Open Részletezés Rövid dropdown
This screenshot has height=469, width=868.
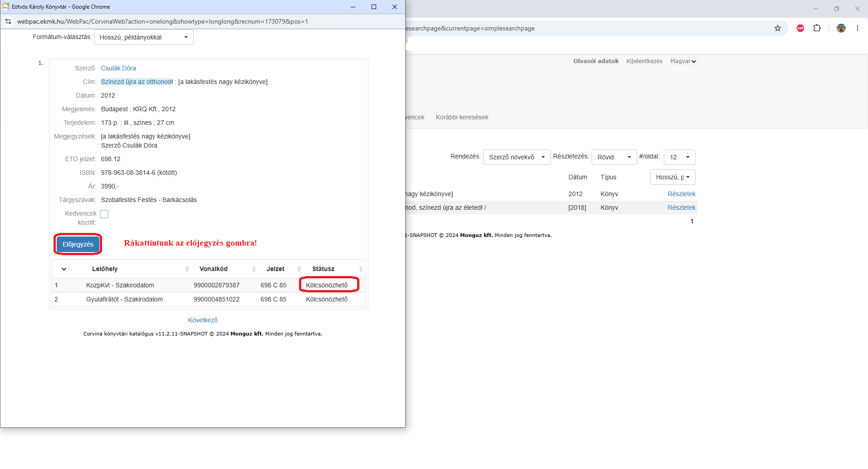point(614,157)
